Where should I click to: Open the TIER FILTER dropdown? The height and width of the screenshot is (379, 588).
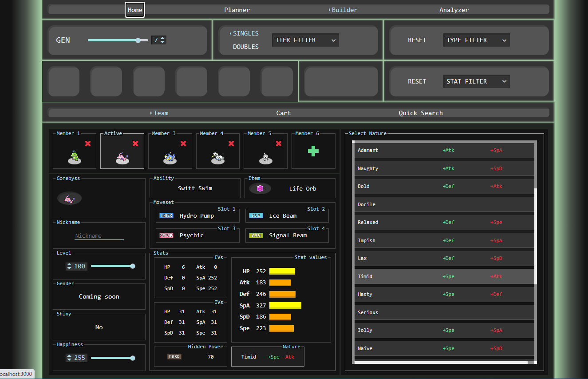point(305,40)
